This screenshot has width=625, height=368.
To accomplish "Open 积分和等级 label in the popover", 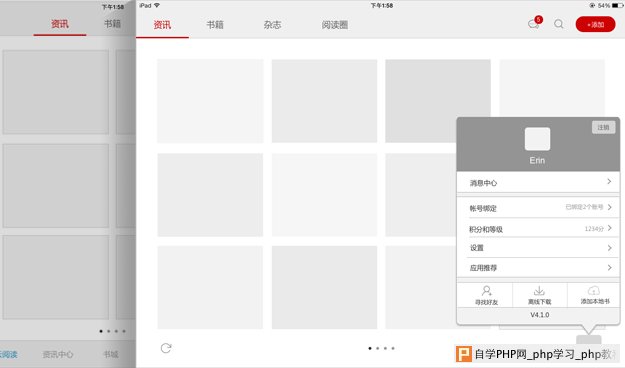I will (486, 229).
